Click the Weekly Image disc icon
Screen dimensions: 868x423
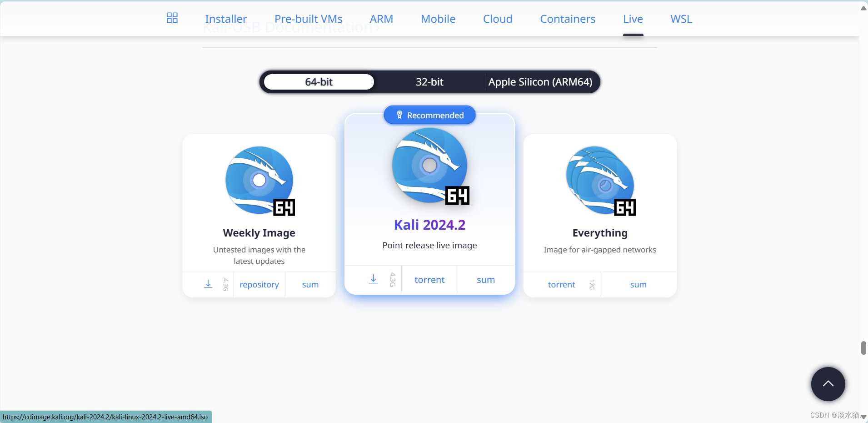pos(260,181)
